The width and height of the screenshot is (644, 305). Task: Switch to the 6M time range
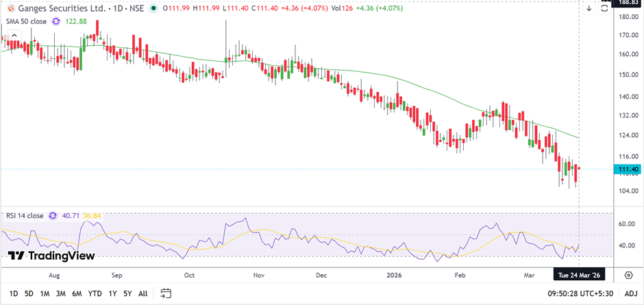point(77,293)
